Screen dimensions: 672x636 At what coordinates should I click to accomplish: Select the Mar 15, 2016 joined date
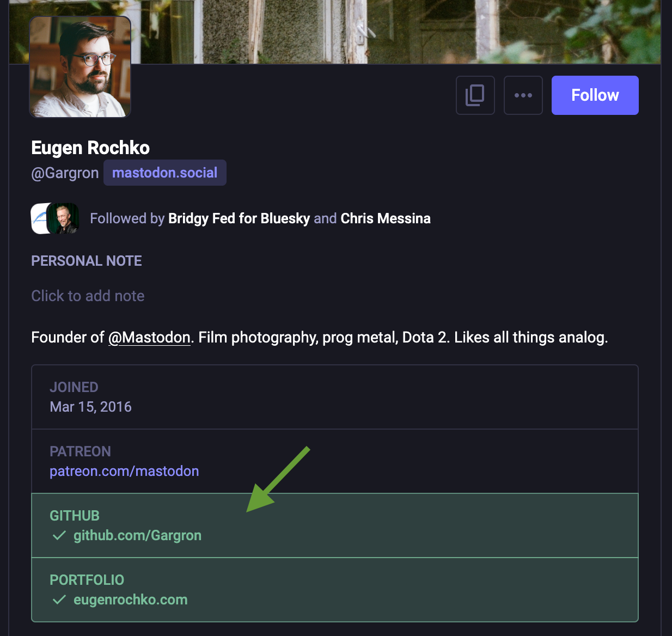click(90, 407)
